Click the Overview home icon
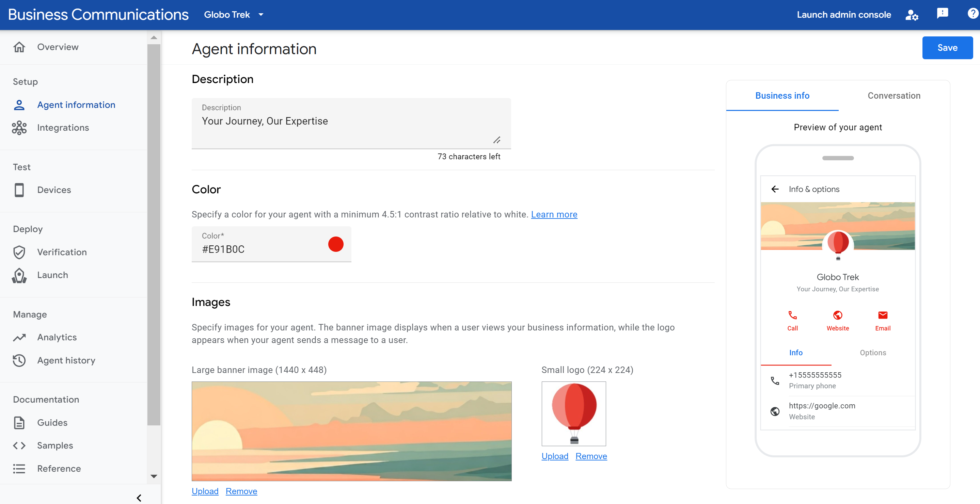 coord(19,46)
